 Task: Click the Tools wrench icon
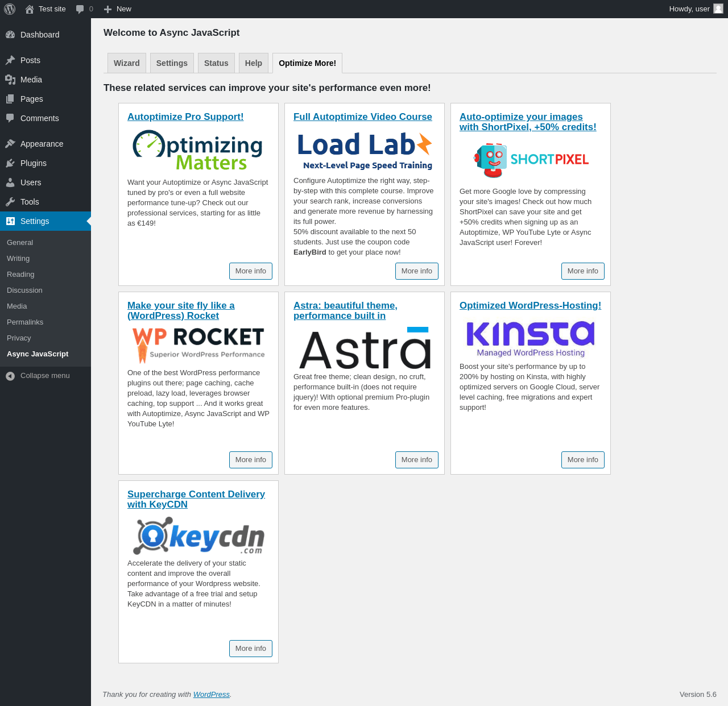tap(10, 202)
